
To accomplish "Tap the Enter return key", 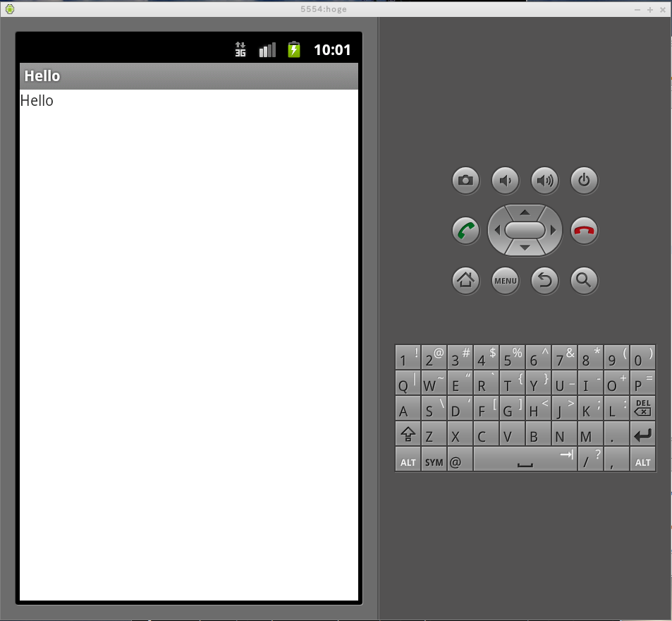I will 643,433.
